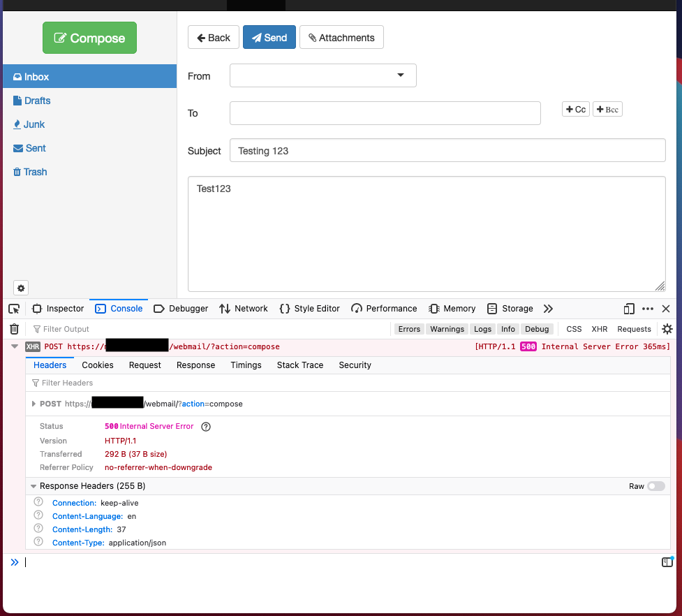This screenshot has width=682, height=616.
Task: Activate the element picker tool in DevTools
Action: pos(13,308)
